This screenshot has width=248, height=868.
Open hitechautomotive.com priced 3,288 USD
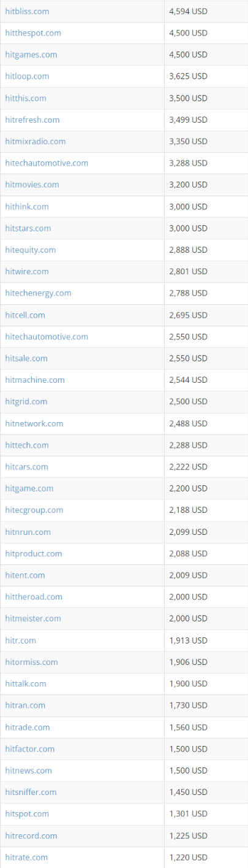[47, 163]
